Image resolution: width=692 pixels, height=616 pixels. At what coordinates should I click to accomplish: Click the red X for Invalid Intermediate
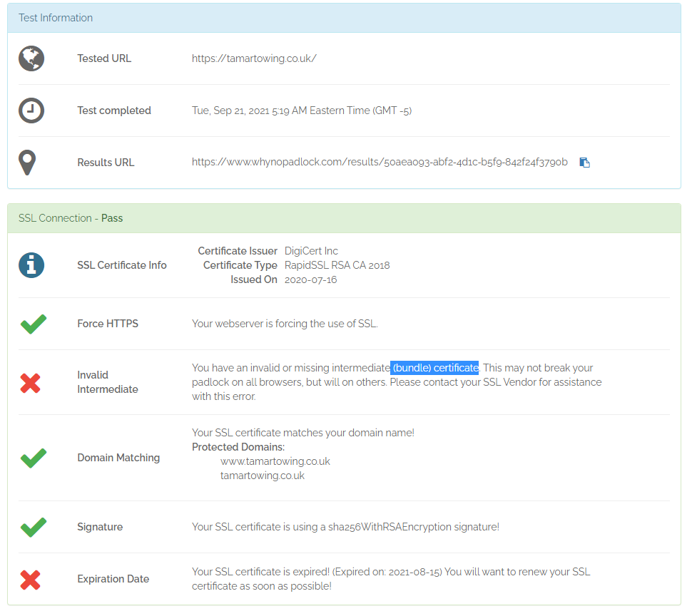[31, 383]
